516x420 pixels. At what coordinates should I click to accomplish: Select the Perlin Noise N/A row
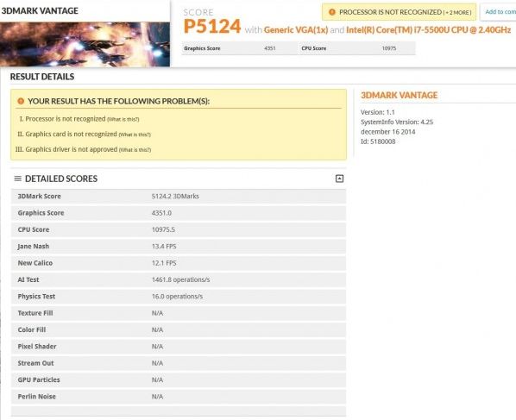coord(179,397)
